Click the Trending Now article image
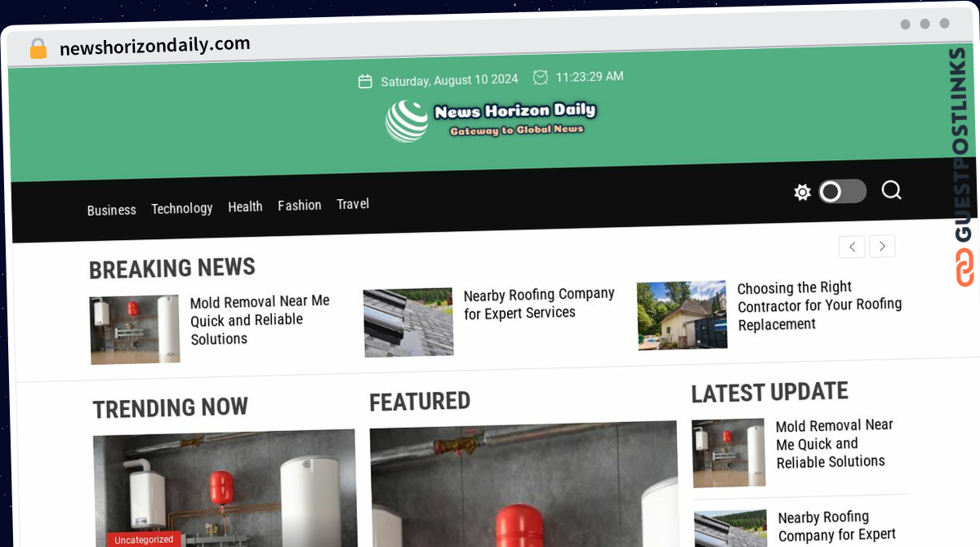This screenshot has width=980, height=547. pyautogui.click(x=226, y=489)
